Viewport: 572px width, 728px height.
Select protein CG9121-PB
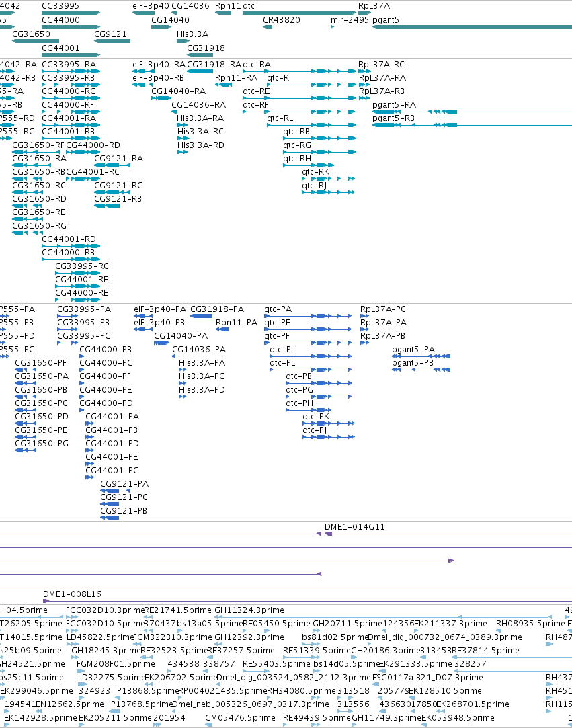(124, 511)
